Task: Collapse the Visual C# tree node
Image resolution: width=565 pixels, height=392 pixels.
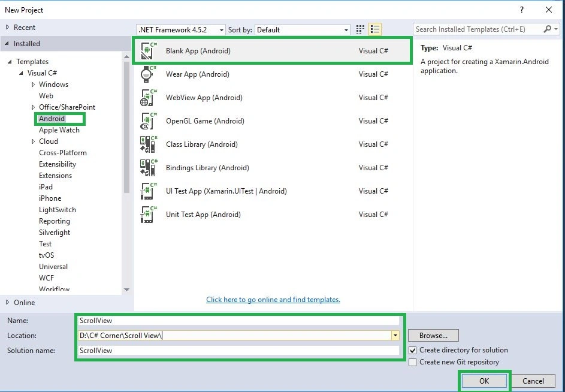Action: [x=21, y=73]
